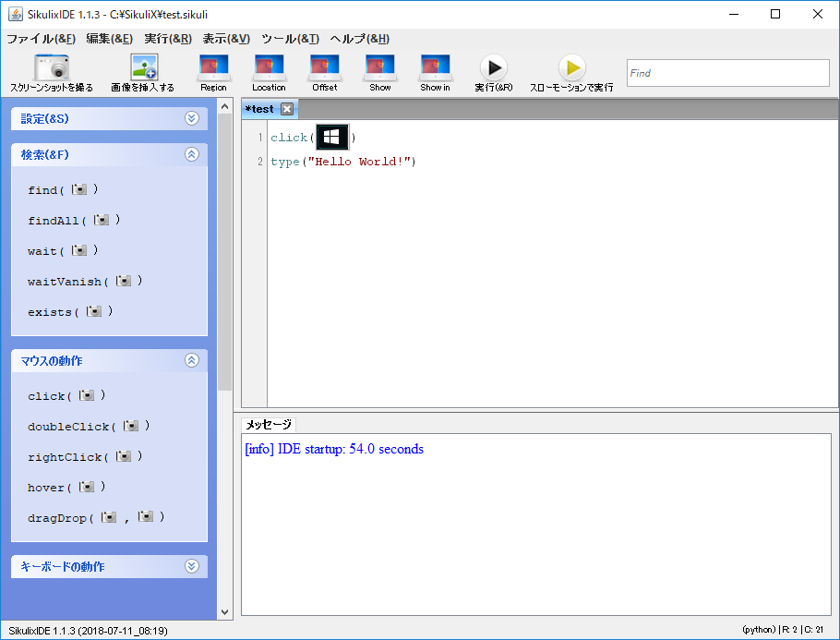840x640 pixels.
Task: Open the 表示(&V) menu
Action: (226, 39)
